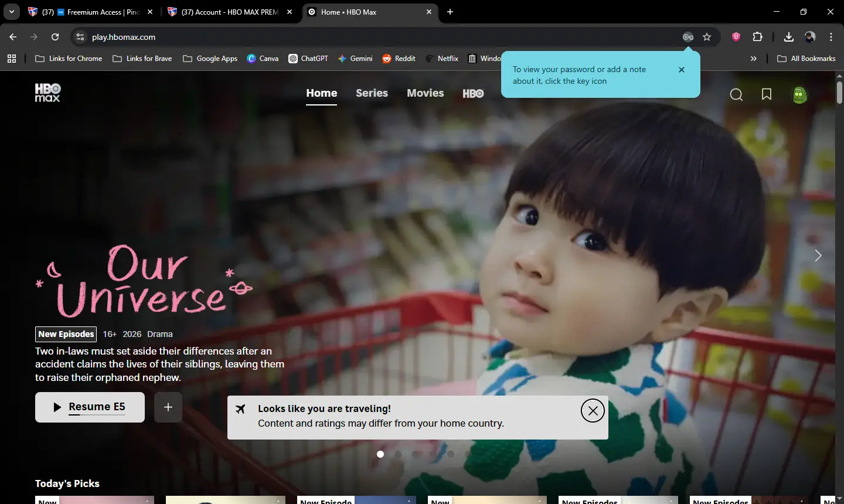This screenshot has height=504, width=844.
Task: Click the New Episodes badge
Action: coord(66,334)
